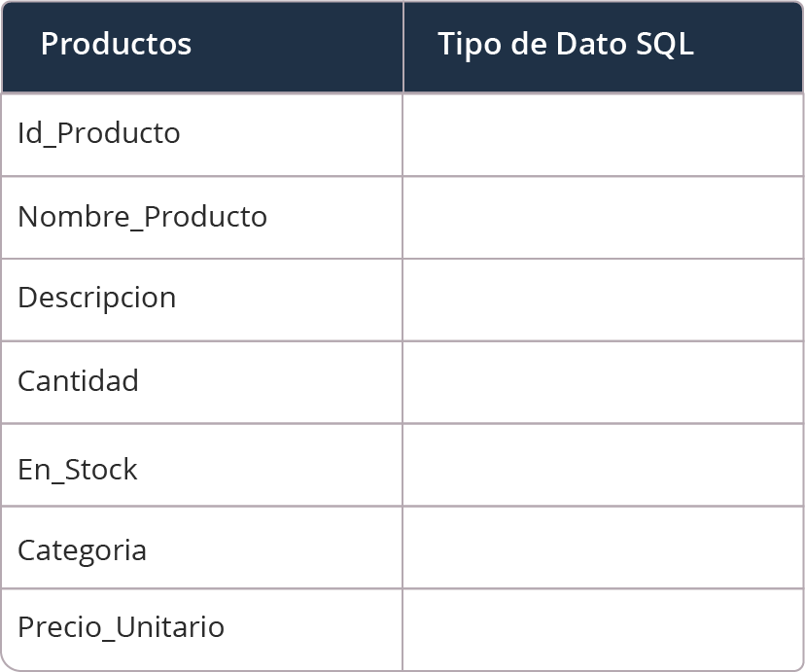Screen dimensions: 805x672
Task: Select the Id_Producto cell
Action: [202, 134]
